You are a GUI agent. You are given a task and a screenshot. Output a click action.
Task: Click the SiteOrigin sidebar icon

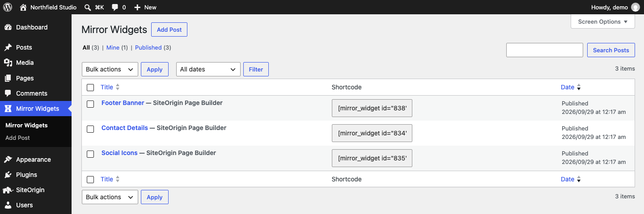click(8, 190)
